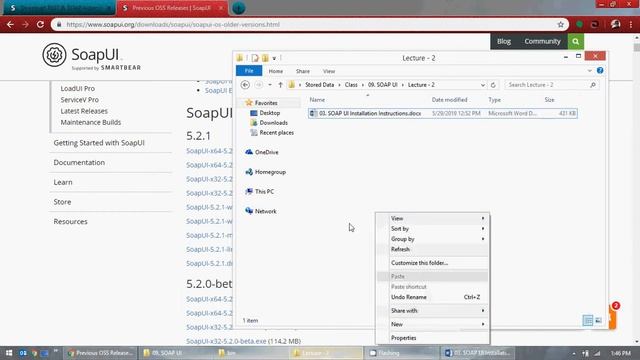The width and height of the screenshot is (640, 360).
Task: Select This PC in navigation pane
Action: [264, 191]
